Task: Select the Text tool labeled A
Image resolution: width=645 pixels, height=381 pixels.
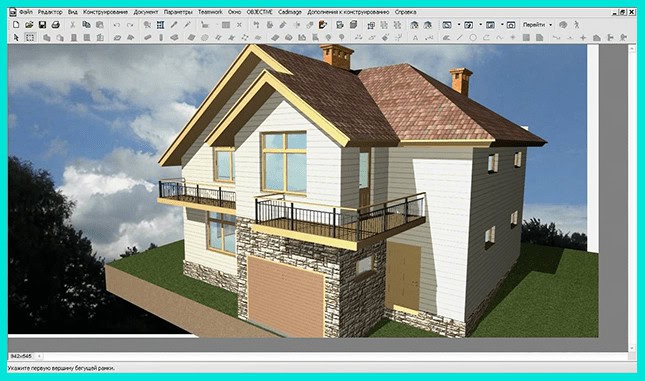Action: point(415,38)
